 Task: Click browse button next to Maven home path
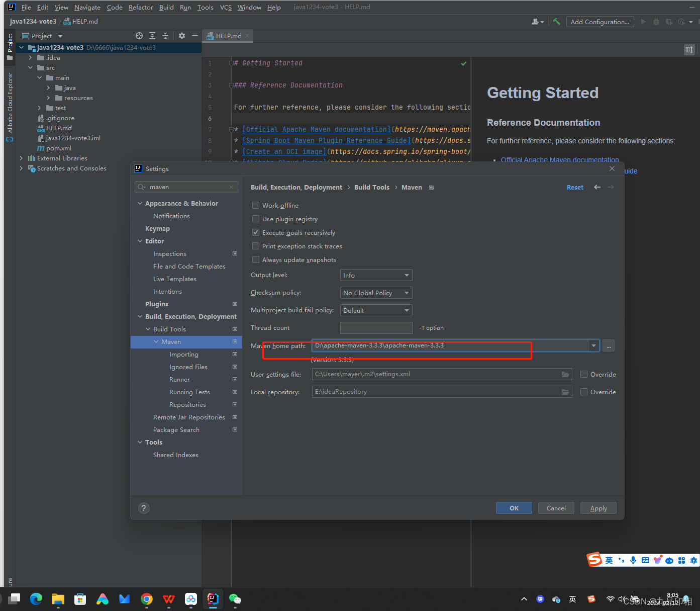point(609,346)
